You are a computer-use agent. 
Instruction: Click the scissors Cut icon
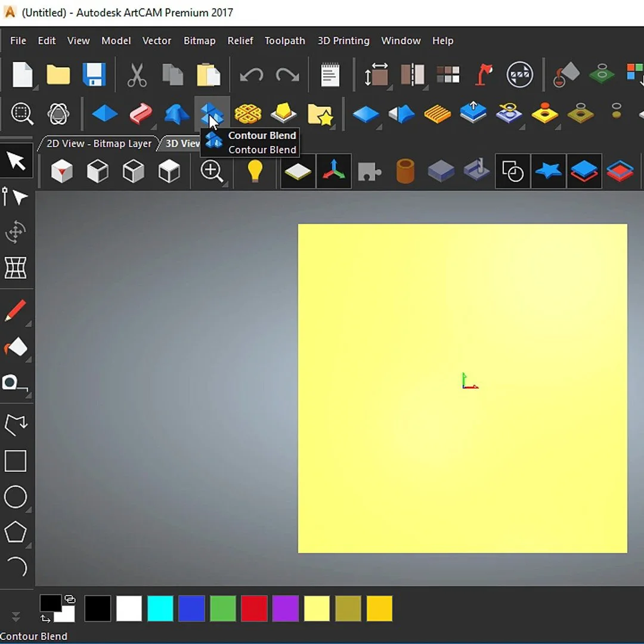pyautogui.click(x=137, y=75)
